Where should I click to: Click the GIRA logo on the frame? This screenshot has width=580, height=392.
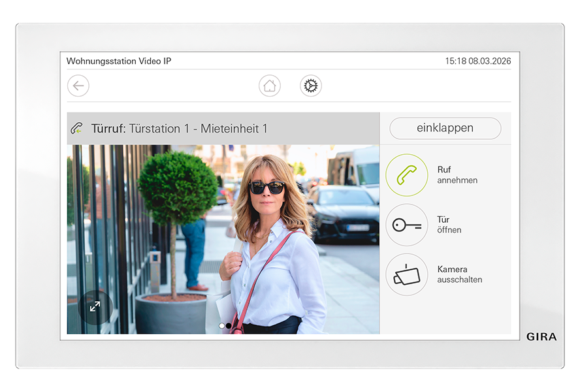tap(541, 337)
